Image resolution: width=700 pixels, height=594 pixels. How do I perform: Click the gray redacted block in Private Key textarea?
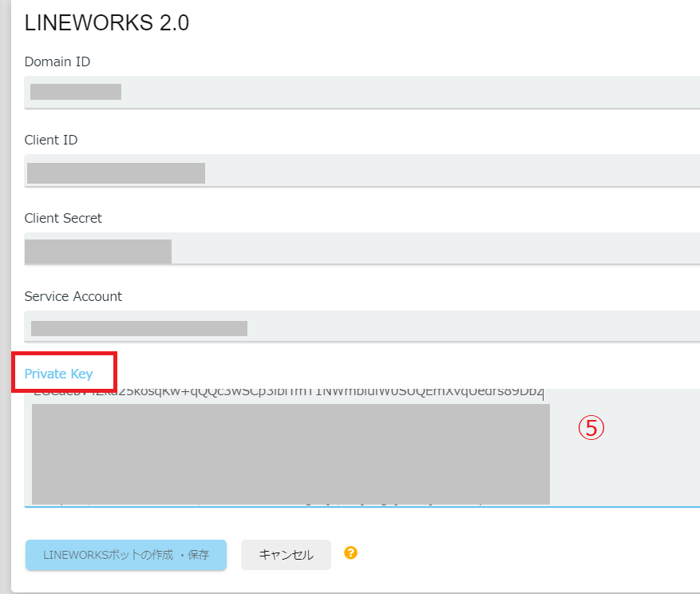(291, 453)
